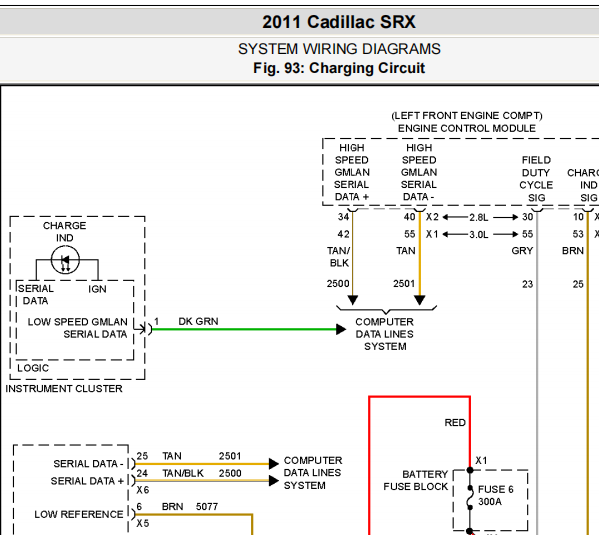Image resolution: width=599 pixels, height=535 pixels.
Task: Click the "FIELD DUTY CYCLE SIG" label
Action: coord(536,179)
